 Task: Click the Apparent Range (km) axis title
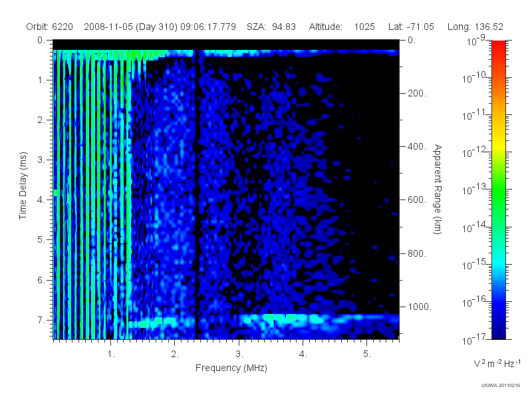tap(438, 189)
